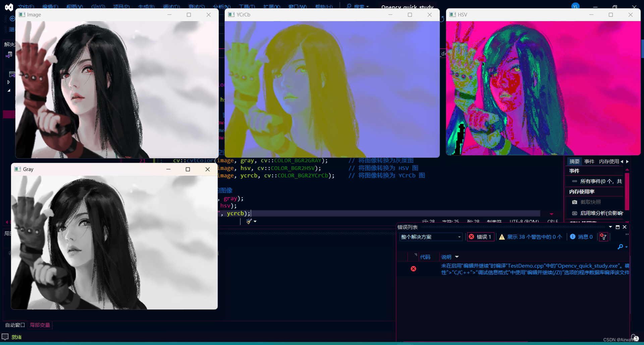Click the code cleanup broom icon
This screenshot has width=644, height=345.
pos(249,221)
